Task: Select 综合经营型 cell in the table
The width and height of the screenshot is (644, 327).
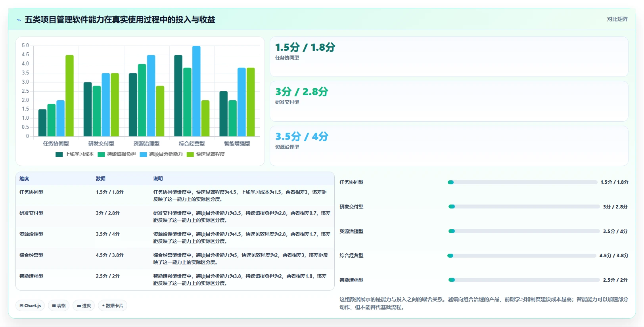Action: [31, 255]
